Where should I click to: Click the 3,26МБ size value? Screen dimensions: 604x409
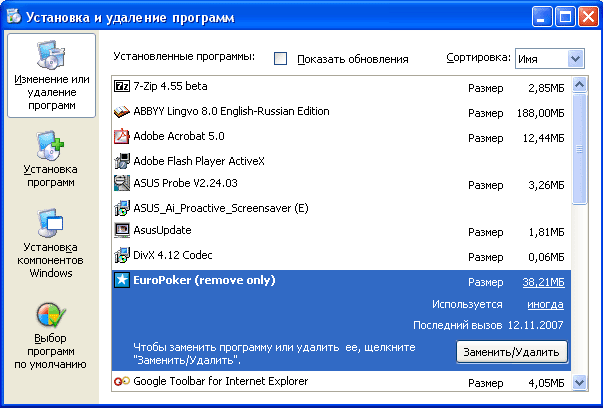point(546,185)
